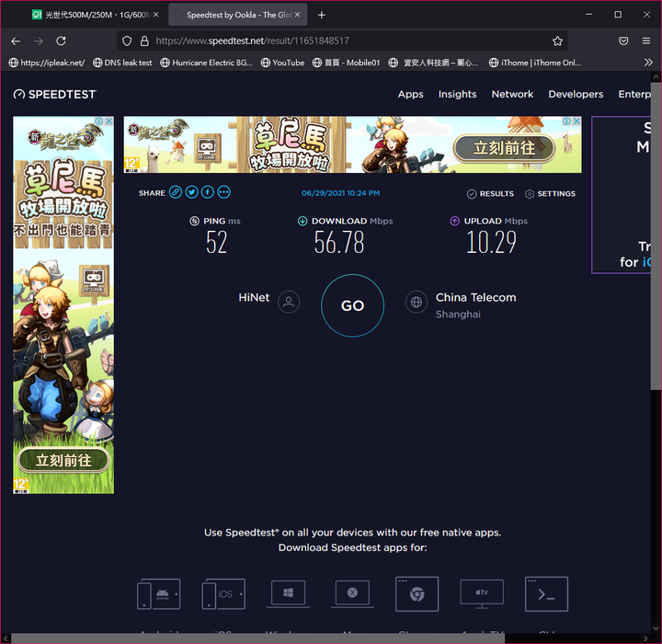662x644 pixels.
Task: Click the HiNet user profile icon
Action: point(289,302)
